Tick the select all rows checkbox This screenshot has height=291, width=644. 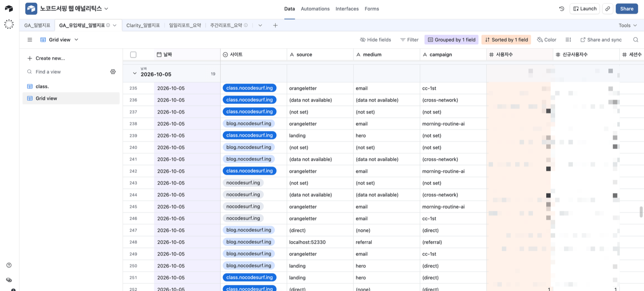click(133, 54)
